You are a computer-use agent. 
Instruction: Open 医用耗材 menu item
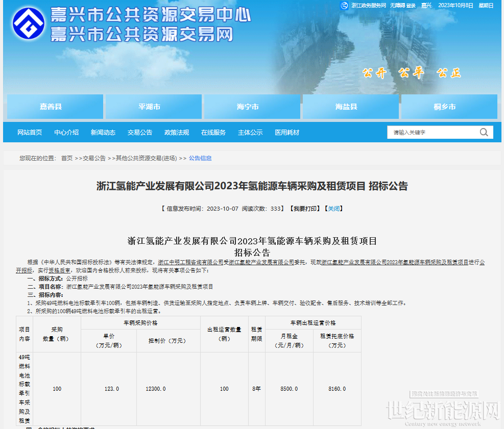click(x=286, y=132)
